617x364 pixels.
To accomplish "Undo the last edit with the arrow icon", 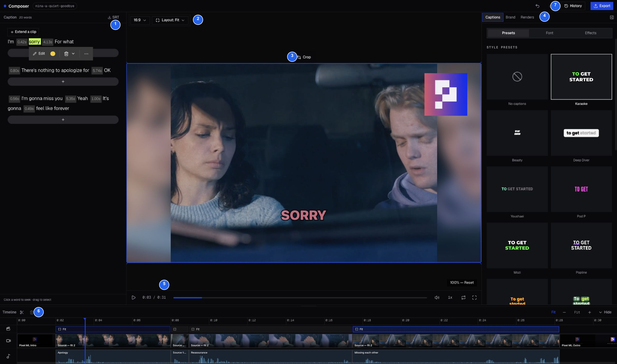I will pos(537,6).
